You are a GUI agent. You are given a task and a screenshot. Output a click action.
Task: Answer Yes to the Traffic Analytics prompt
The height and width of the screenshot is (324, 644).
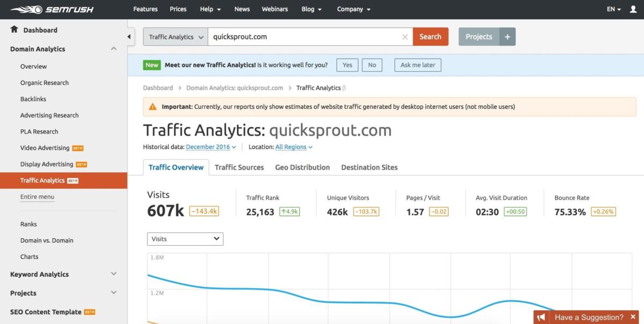coord(347,65)
